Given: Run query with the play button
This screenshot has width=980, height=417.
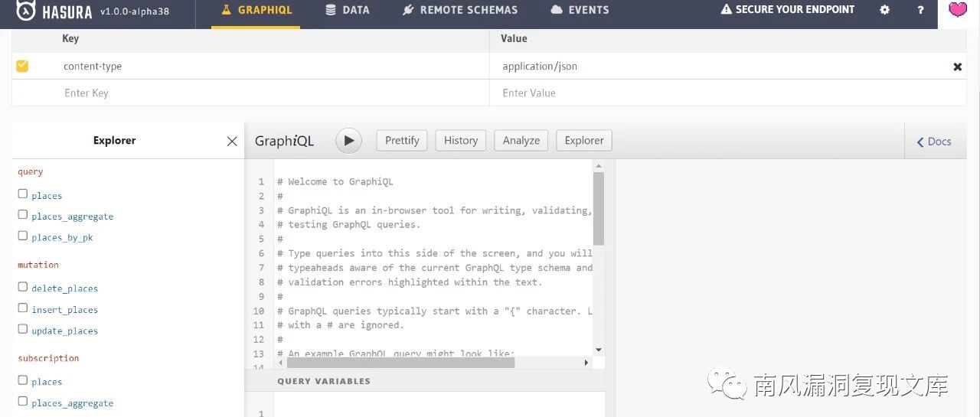Looking at the screenshot, I should coord(348,140).
